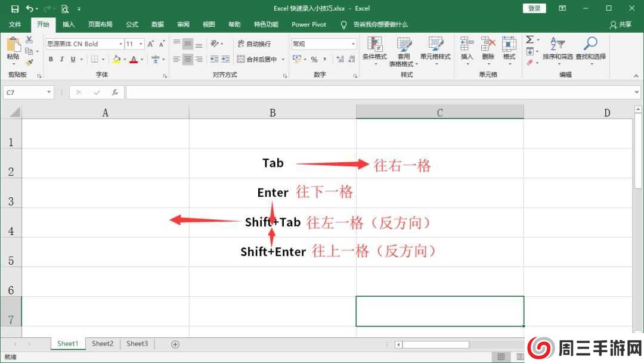644x363 pixels.
Task: Open the font name dropdown
Action: click(x=120, y=44)
